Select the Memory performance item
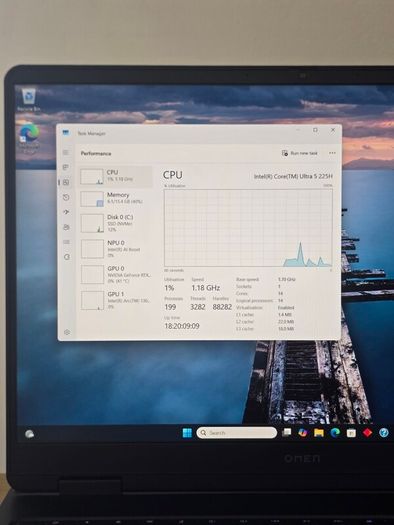The image size is (394, 525). pos(116,199)
